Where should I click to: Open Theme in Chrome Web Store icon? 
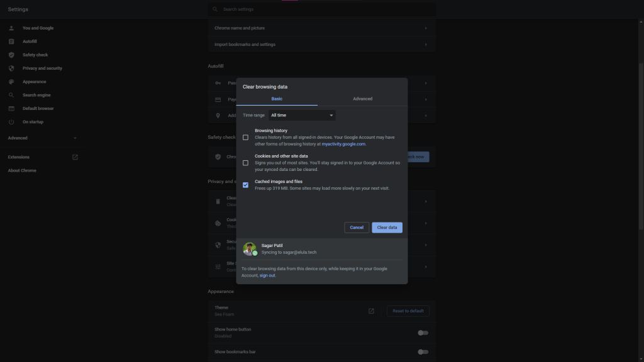(371, 311)
